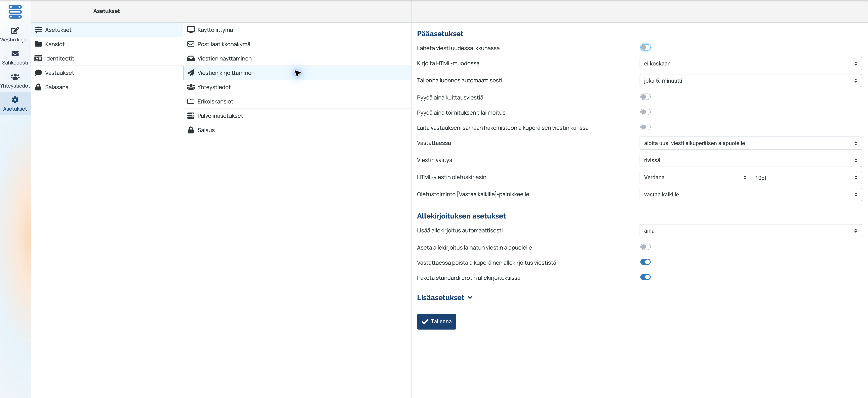The width and height of the screenshot is (868, 398).
Task: Open the Viestien näyttäminen section
Action: pos(297,58)
